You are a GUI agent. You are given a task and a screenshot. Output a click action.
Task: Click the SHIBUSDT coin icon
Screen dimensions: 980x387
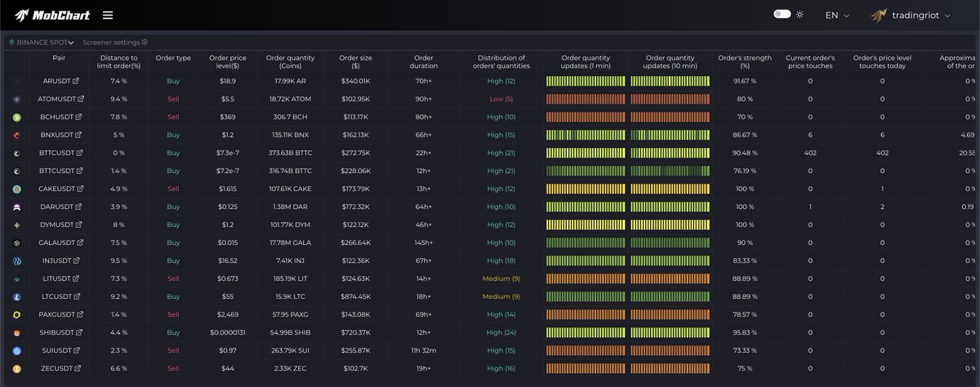(16, 332)
